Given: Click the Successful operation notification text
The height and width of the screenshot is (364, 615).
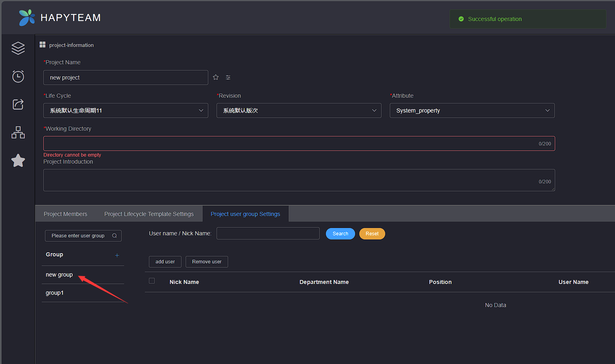Looking at the screenshot, I should 495,19.
